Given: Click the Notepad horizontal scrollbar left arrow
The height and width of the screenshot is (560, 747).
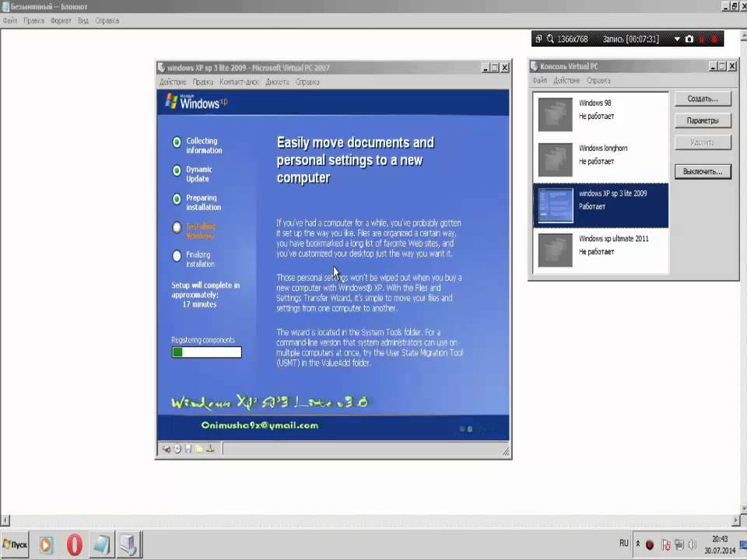Looking at the screenshot, I should point(5,520).
